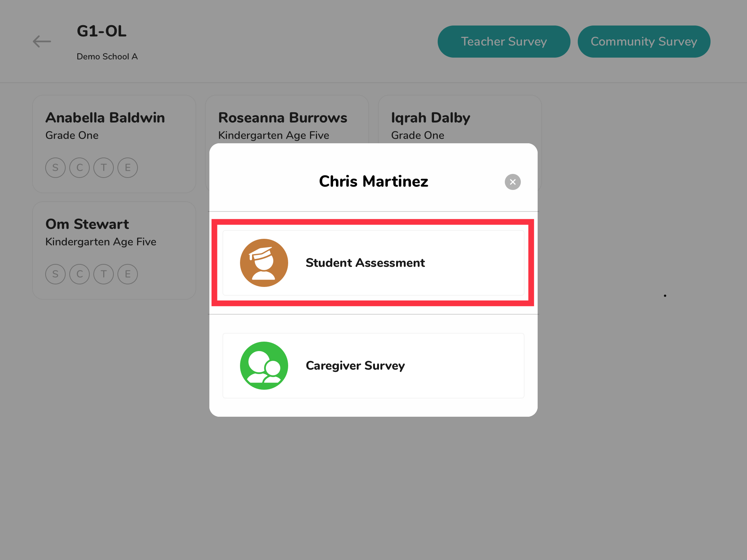Screen dimensions: 747x560
Task: Click the S badge on Anabella Baldwin's card
Action: coord(55,168)
